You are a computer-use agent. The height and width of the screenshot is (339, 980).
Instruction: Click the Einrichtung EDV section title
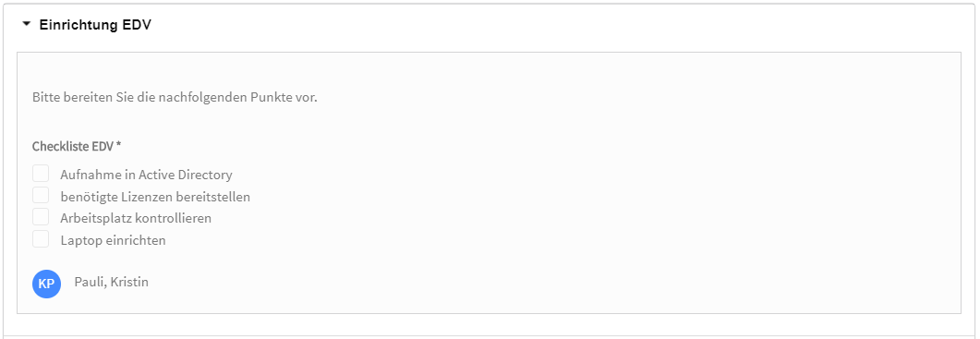point(95,25)
